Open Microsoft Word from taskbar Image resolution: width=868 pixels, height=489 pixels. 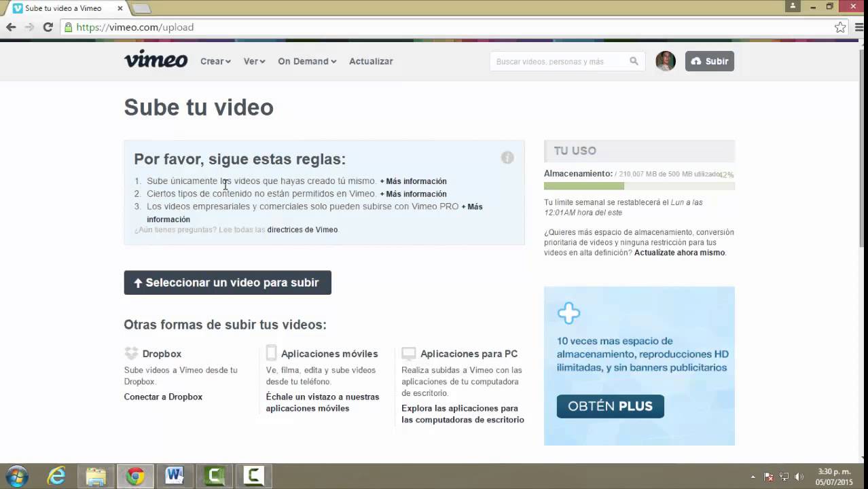[x=175, y=476]
